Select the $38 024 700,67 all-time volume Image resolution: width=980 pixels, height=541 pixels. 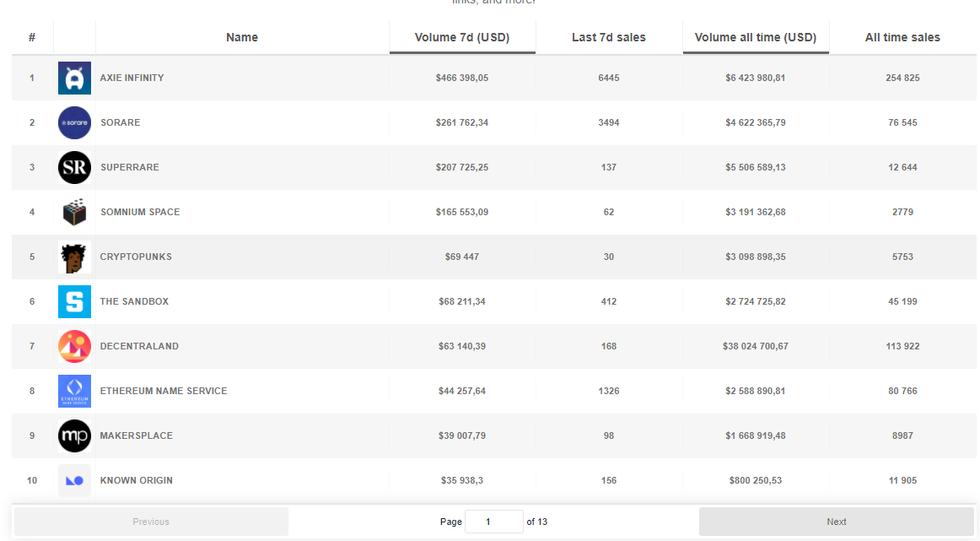756,346
